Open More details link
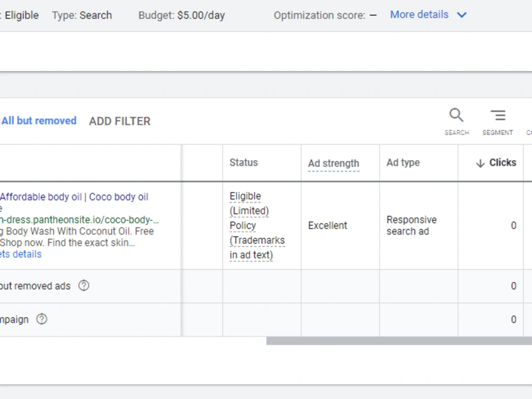The height and width of the screenshot is (399, 532). tap(419, 14)
